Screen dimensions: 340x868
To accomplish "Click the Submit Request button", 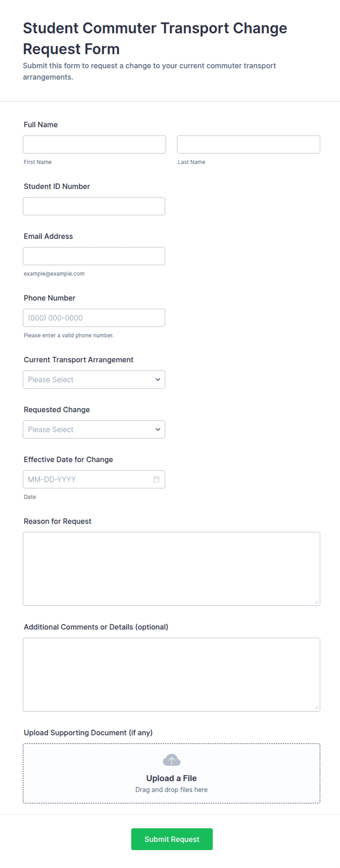I will coord(172,839).
